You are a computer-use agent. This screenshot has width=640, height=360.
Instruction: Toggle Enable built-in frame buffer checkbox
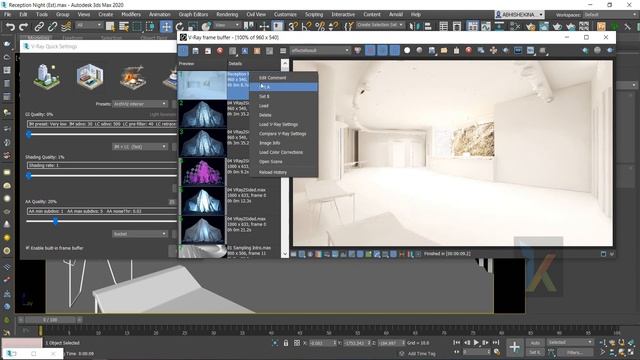tap(28, 248)
